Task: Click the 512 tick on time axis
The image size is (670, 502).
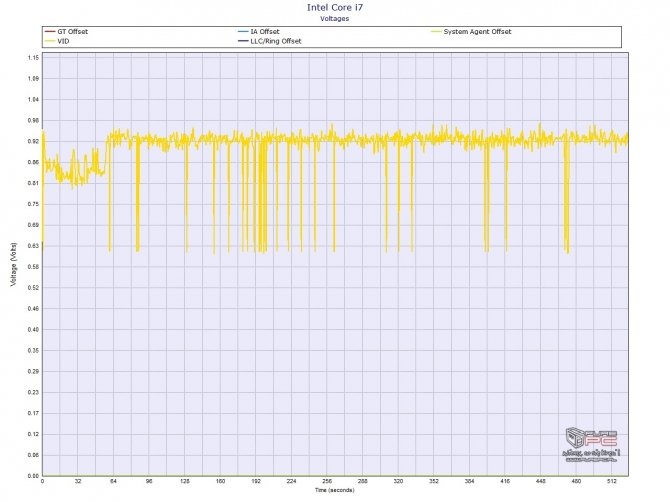Action: pos(612,481)
